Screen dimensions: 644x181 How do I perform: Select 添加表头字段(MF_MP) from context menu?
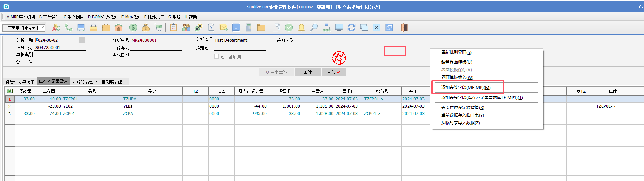click(466, 88)
